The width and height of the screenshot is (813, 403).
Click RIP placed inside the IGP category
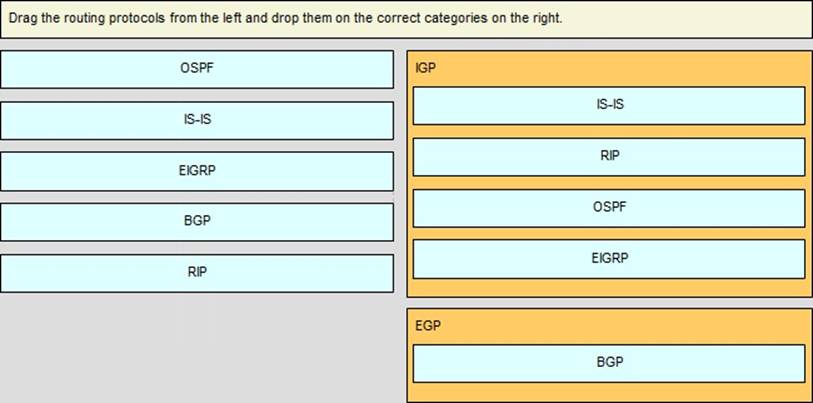609,157
